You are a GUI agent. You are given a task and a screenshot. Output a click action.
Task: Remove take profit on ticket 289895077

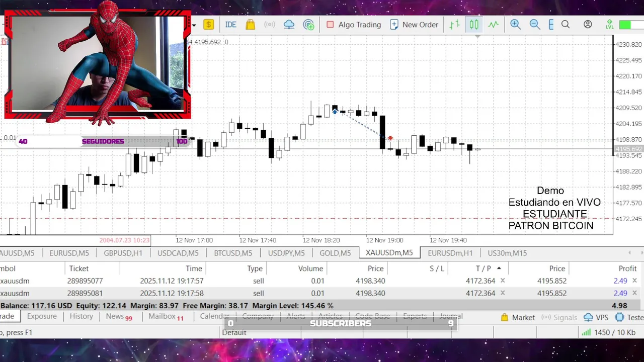(x=503, y=281)
